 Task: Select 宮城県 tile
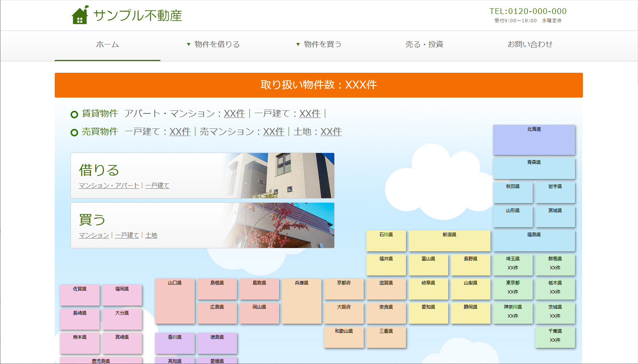[x=555, y=217]
